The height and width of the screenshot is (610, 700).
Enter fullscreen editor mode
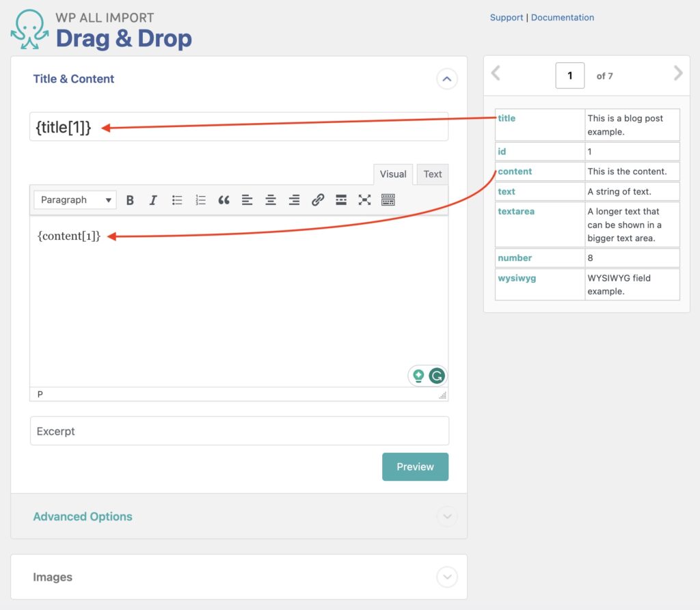[x=364, y=200]
